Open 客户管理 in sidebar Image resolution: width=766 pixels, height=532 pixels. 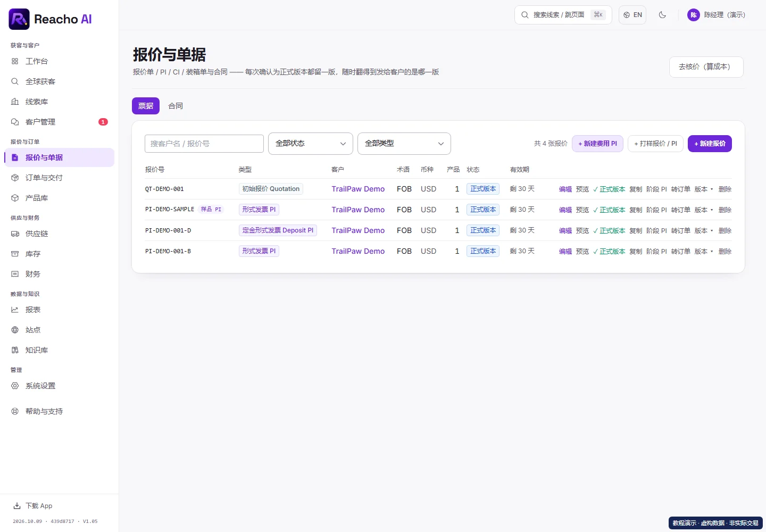coord(59,122)
